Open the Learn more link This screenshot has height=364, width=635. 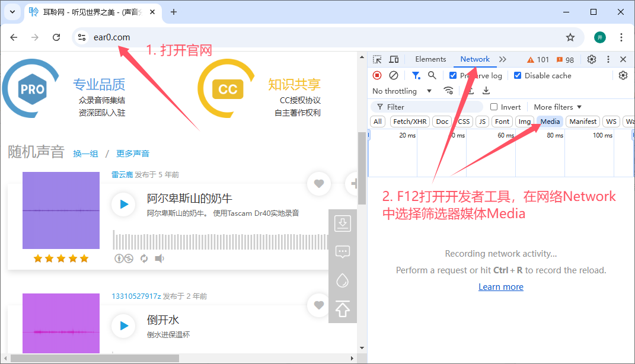[x=500, y=287]
